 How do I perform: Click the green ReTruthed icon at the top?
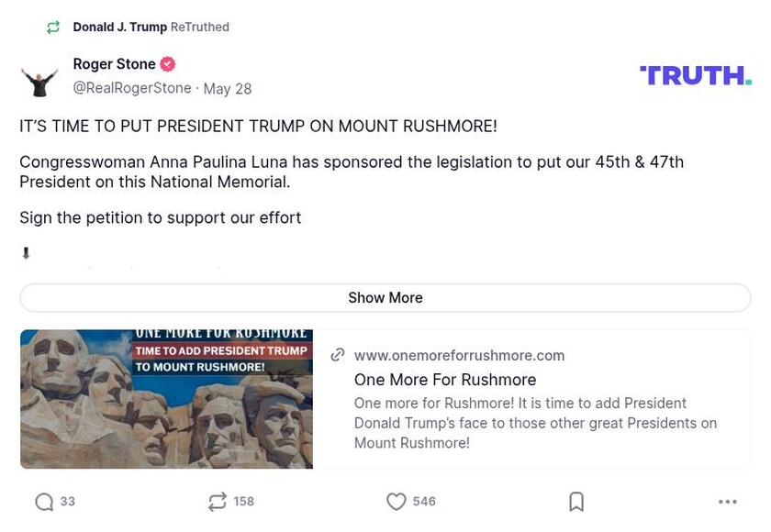[53, 28]
